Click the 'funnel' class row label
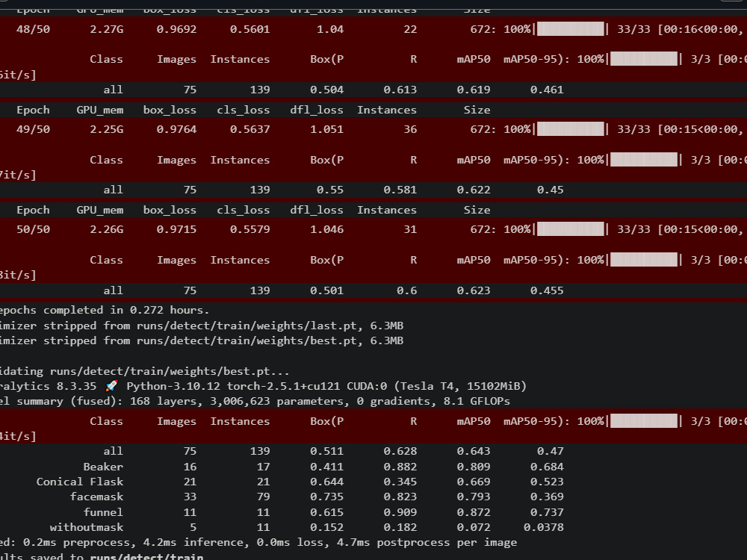This screenshot has width=747, height=560. pos(103,512)
